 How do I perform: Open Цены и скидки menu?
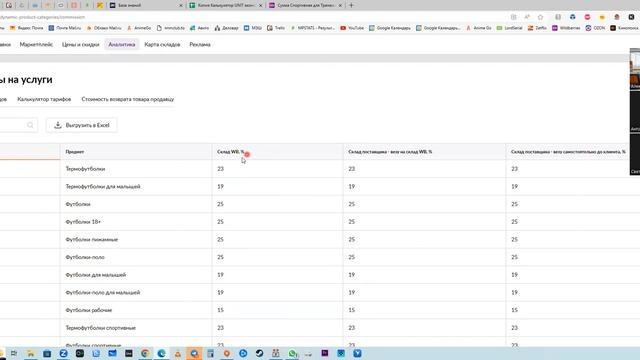click(x=80, y=44)
